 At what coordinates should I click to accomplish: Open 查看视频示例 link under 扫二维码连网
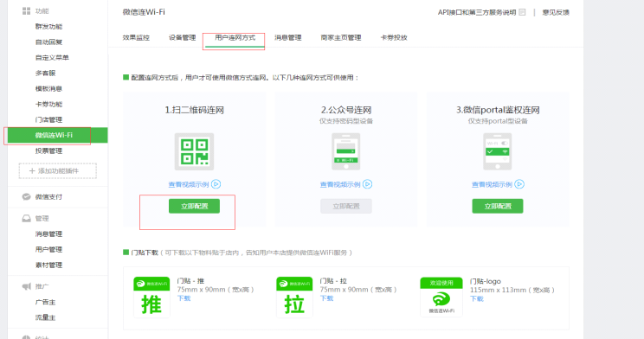pos(189,185)
